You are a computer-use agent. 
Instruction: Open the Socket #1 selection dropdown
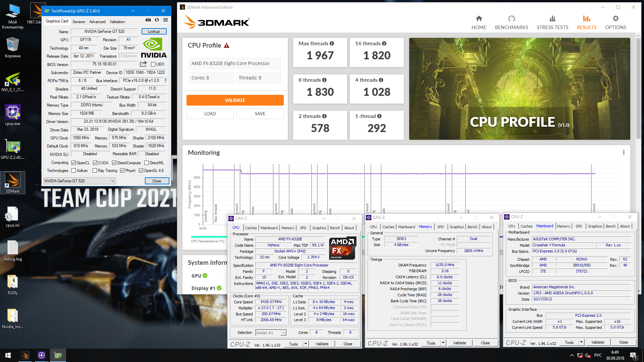tap(271, 333)
